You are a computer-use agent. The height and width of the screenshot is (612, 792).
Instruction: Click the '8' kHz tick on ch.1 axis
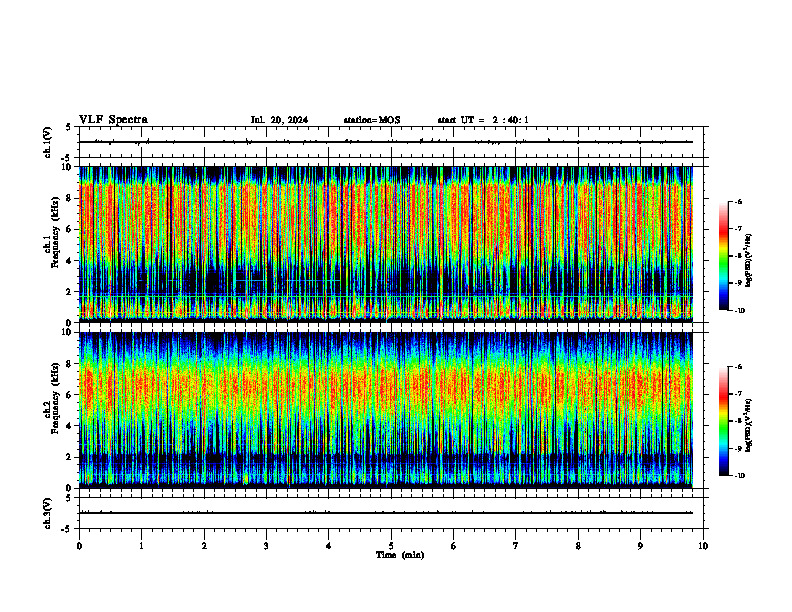click(70, 198)
